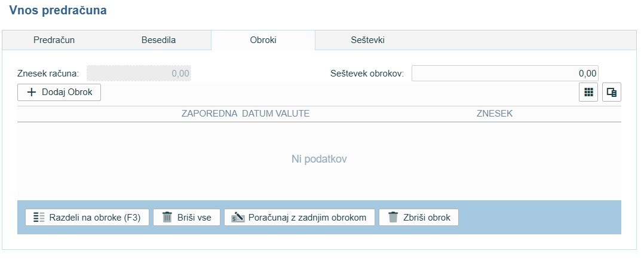Image resolution: width=644 pixels, height=272 pixels.
Task: Add a new installment with Dodaj Obrok
Action: [x=59, y=92]
